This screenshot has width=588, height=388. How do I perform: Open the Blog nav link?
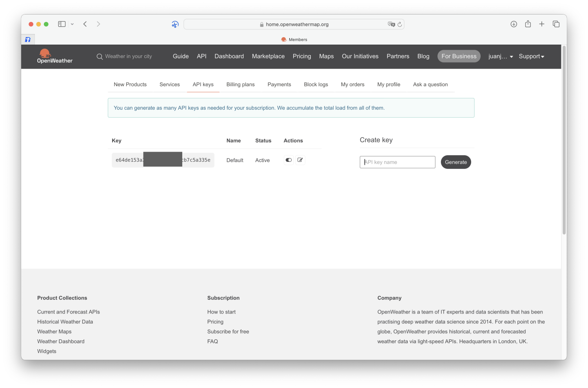(423, 56)
